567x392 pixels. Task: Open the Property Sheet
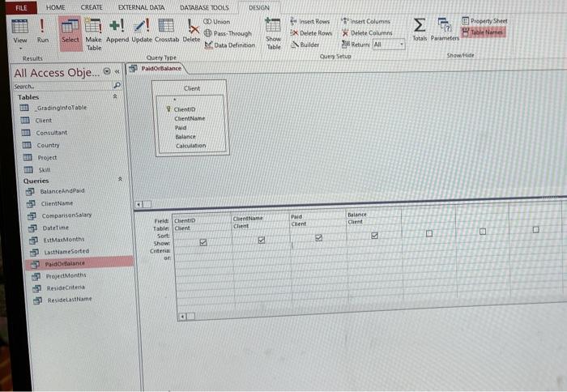pyautogui.click(x=484, y=21)
